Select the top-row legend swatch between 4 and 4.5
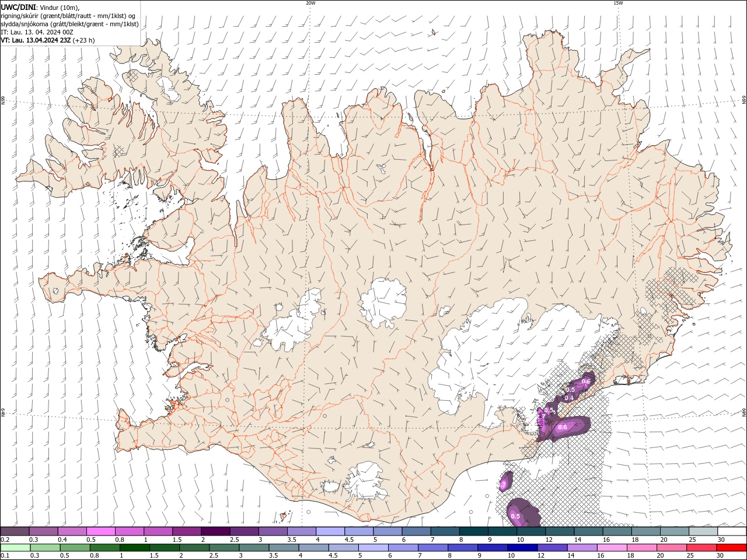 (330, 531)
